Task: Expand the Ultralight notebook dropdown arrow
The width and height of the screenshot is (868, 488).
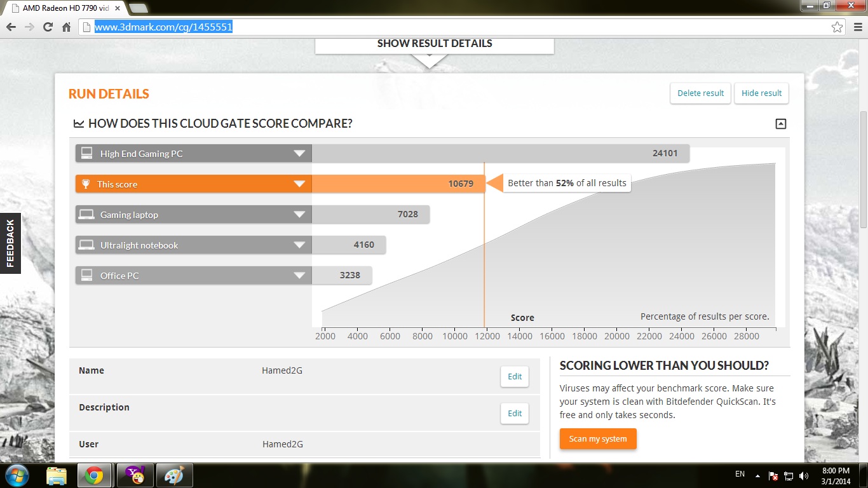Action: click(299, 245)
